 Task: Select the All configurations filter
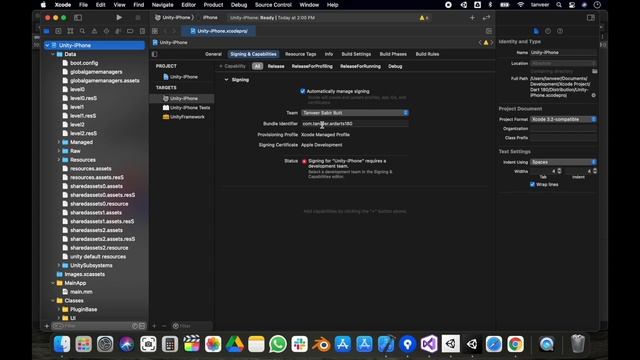tap(257, 66)
